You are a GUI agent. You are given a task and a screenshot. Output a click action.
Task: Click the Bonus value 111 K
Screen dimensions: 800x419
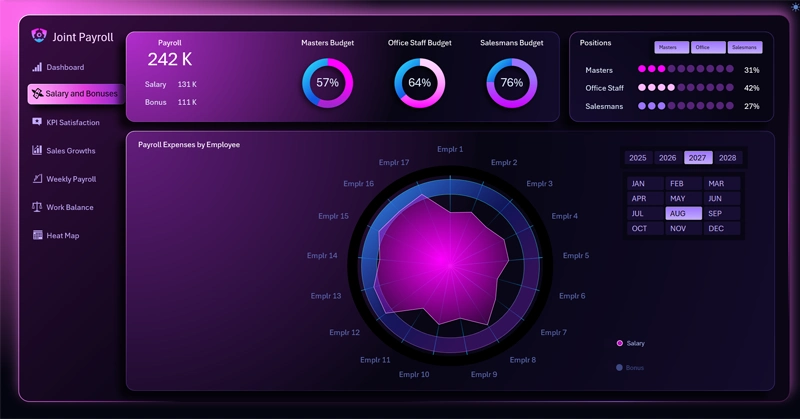click(187, 102)
